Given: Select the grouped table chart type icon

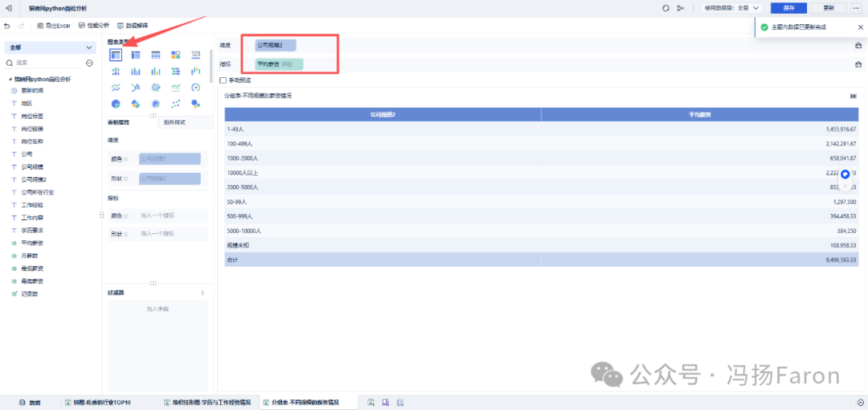Looking at the screenshot, I should pyautogui.click(x=116, y=55).
